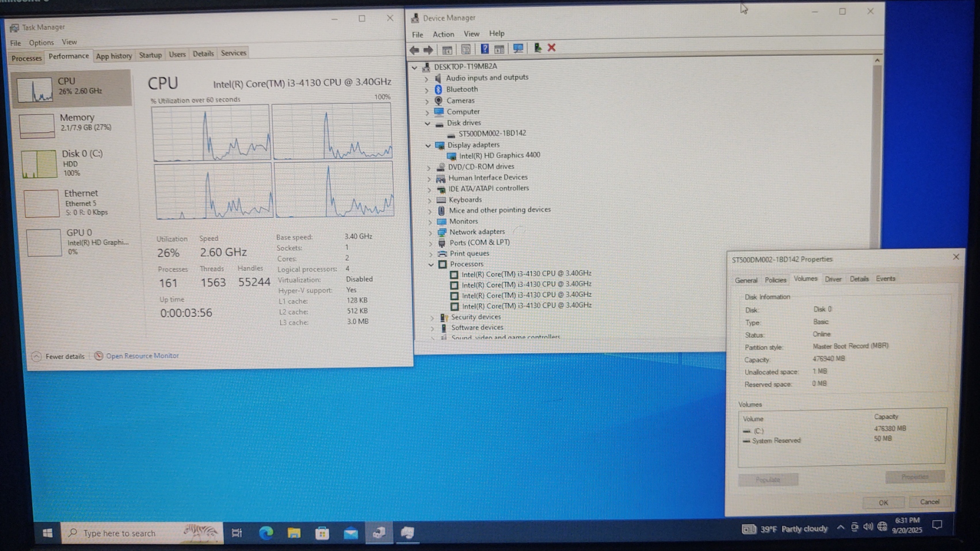
Task: Click the blue Help question mark icon
Action: coord(485,49)
